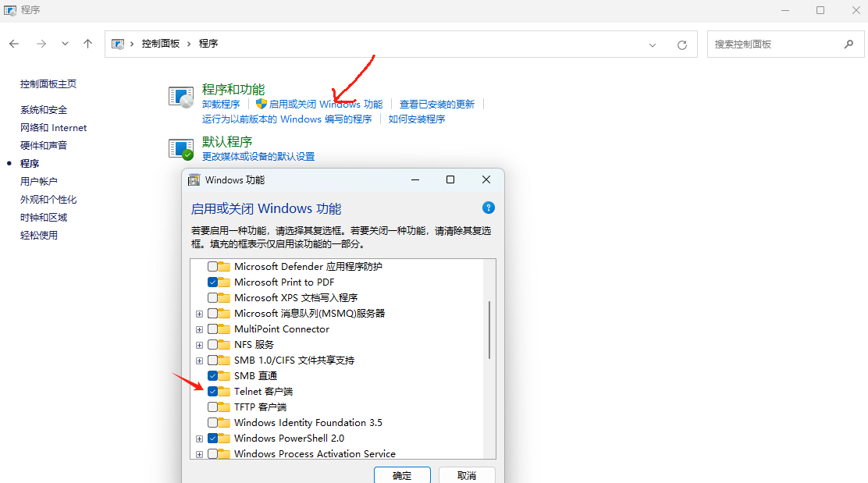Check Windows Identity Foundation 3.5 box
868x483 pixels.
(212, 423)
